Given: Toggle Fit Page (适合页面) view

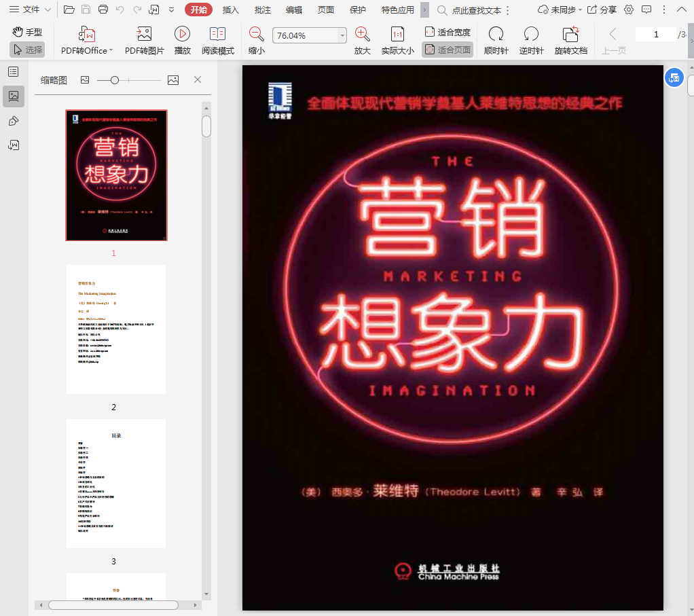Looking at the screenshot, I should (448, 50).
